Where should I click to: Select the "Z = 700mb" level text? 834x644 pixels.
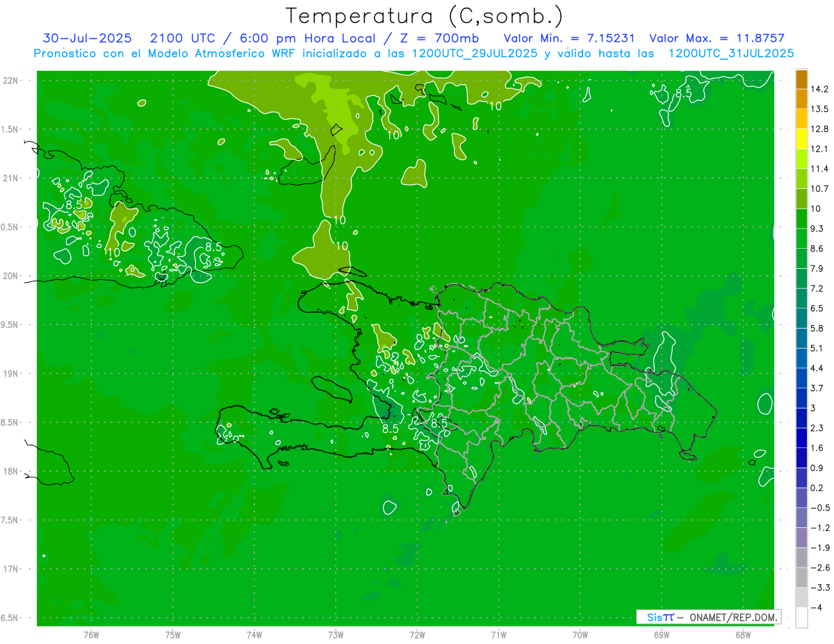click(x=441, y=38)
